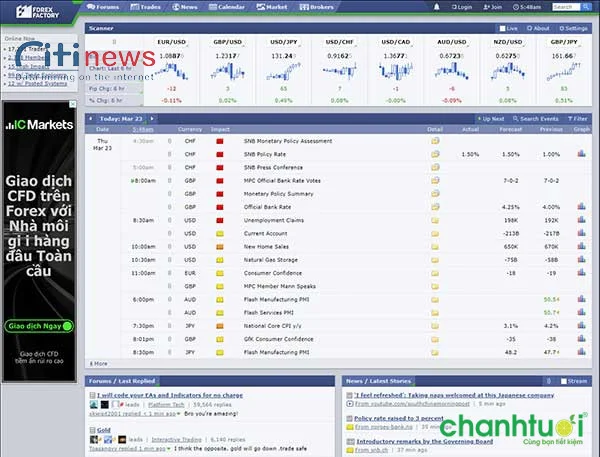Show graph for SNB Policy Rate
The height and width of the screenshot is (457, 600).
tap(582, 153)
